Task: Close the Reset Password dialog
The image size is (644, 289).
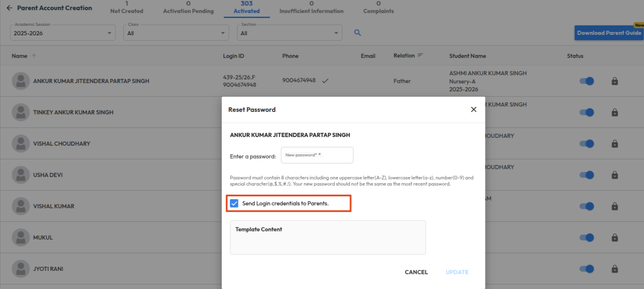Action: [473, 110]
